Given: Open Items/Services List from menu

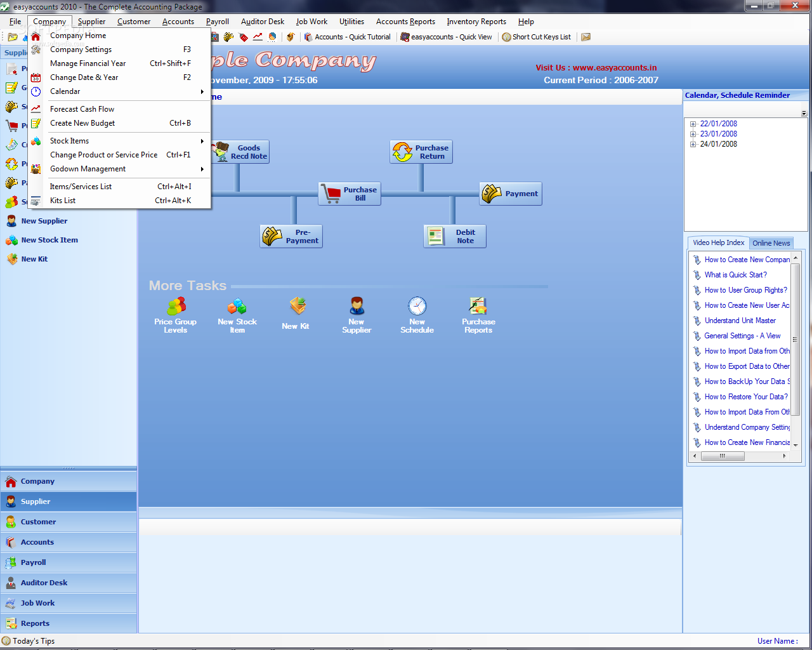Looking at the screenshot, I should click(x=119, y=187).
